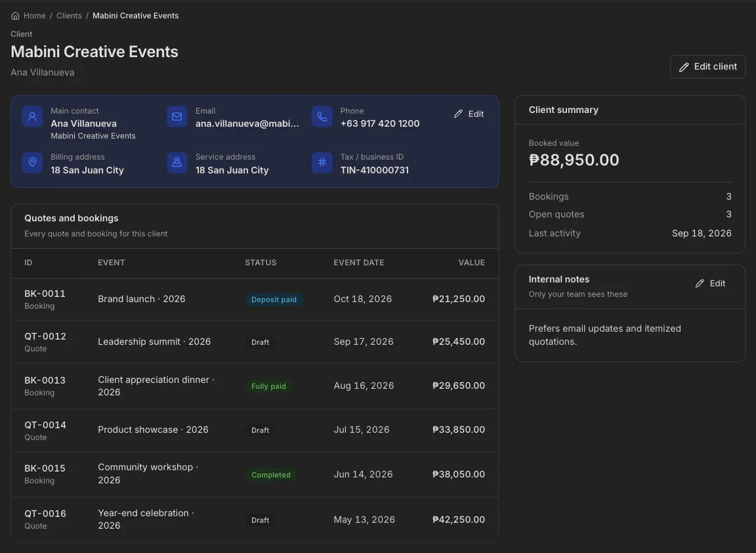Click Client appreciation dinner event
This screenshot has height=553, width=756.
pyautogui.click(x=156, y=386)
